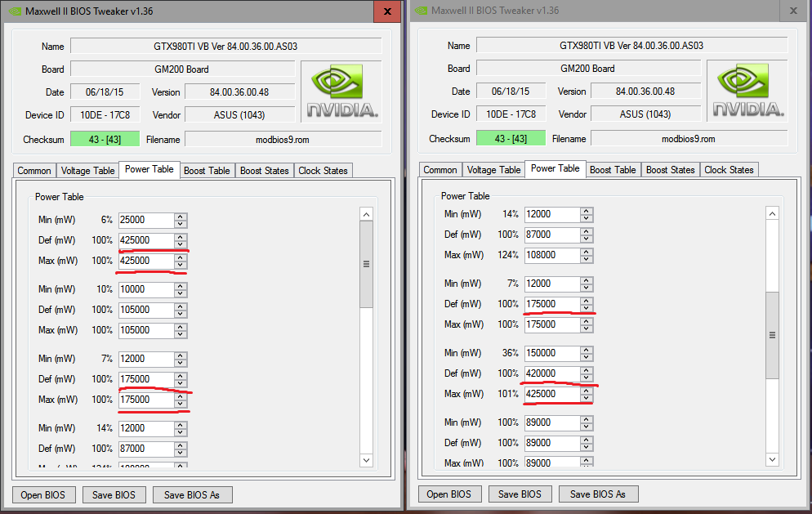Open Boost States tab in left window
Viewport: 812px width, 514px height.
click(x=264, y=171)
